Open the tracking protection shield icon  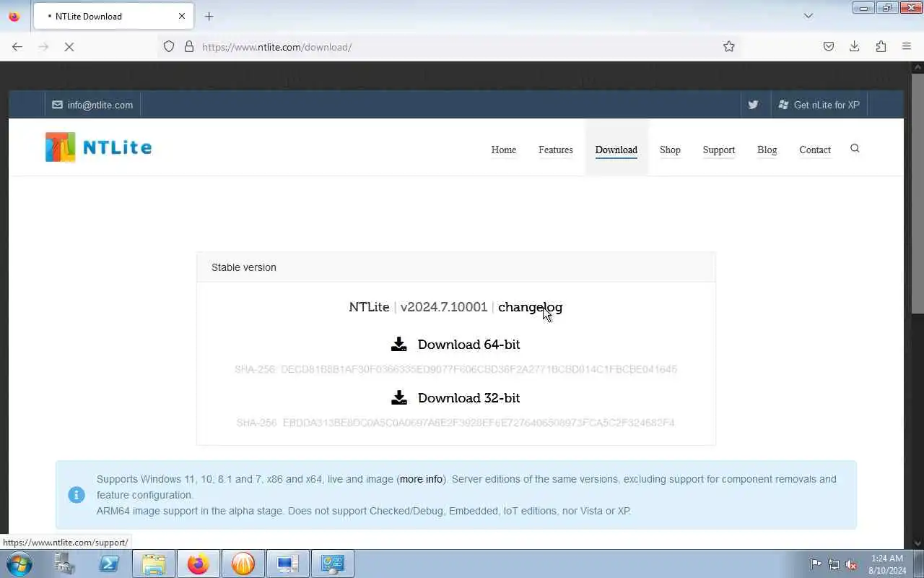168,47
